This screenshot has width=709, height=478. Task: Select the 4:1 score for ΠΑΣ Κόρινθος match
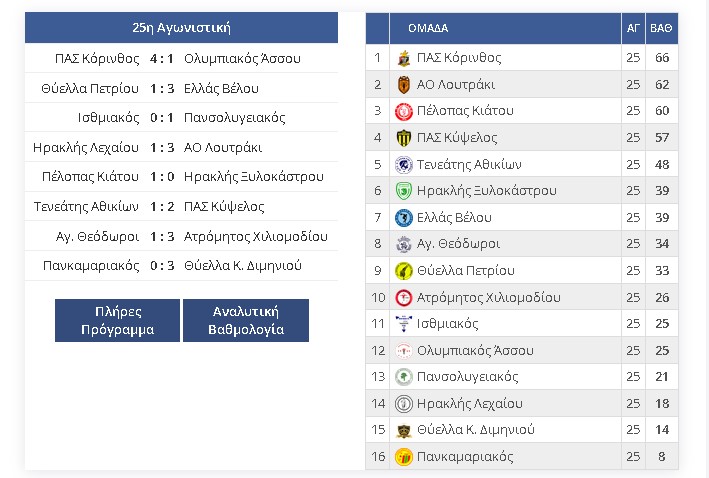click(161, 59)
